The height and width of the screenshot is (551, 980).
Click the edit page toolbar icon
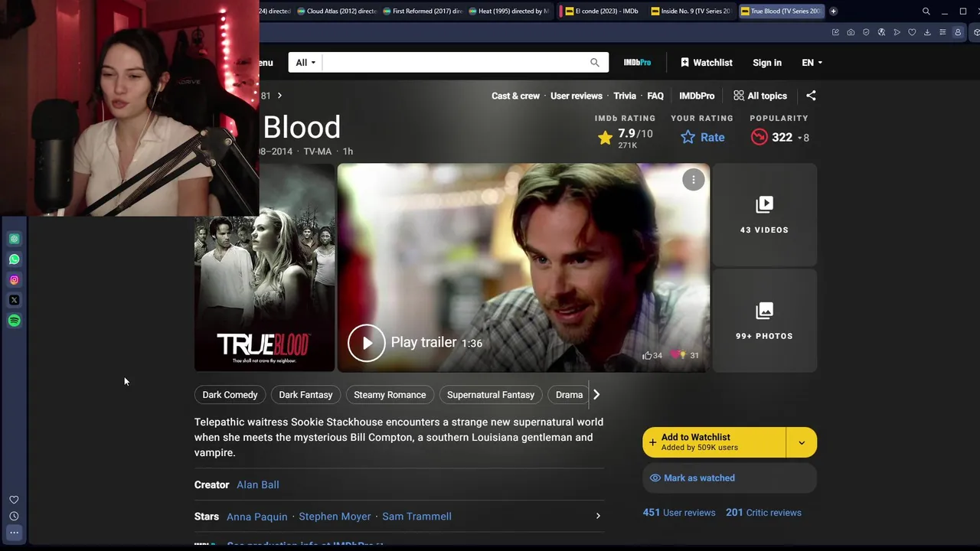[x=835, y=32]
